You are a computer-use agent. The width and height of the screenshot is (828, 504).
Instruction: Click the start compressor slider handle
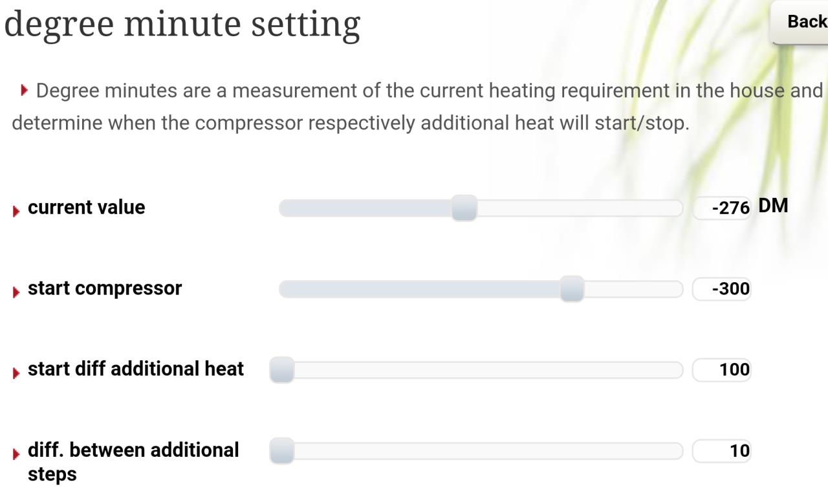tap(572, 289)
